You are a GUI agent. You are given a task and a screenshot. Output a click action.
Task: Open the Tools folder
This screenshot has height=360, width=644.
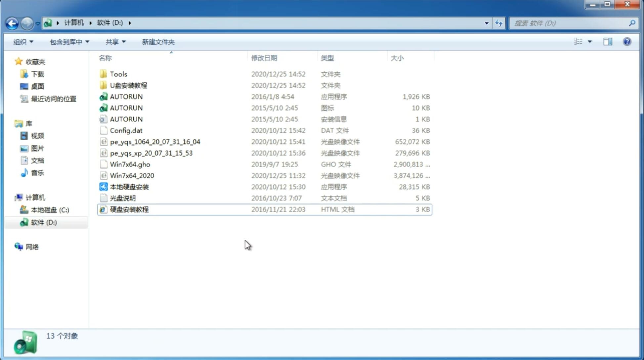[x=118, y=74]
